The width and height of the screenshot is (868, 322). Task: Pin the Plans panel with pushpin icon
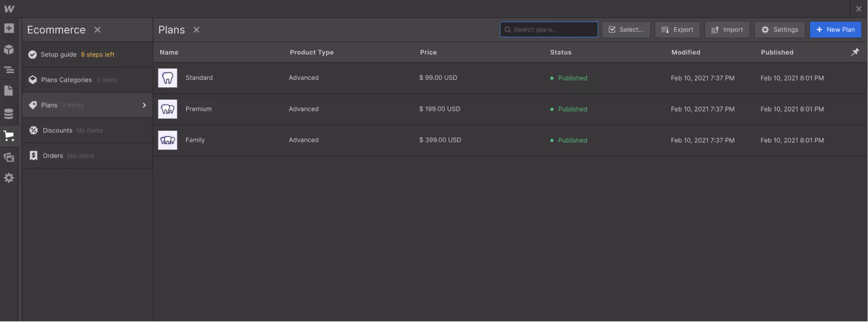click(855, 52)
